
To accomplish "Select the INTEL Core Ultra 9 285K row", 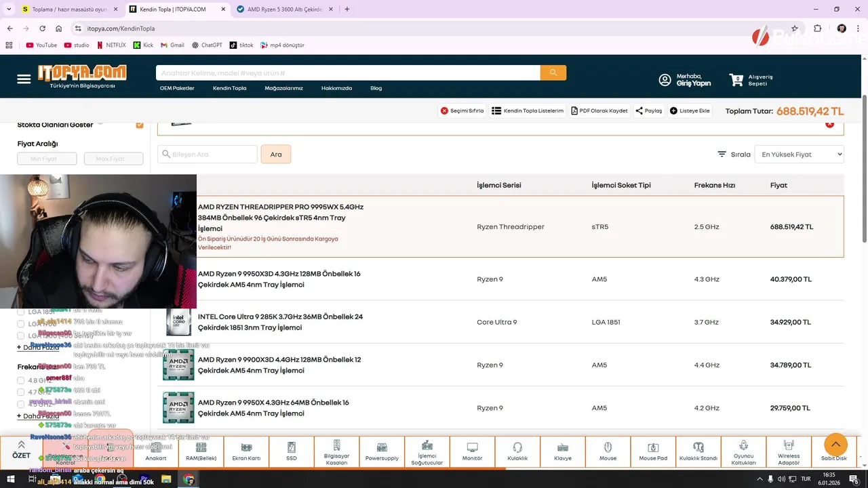I will tap(500, 322).
